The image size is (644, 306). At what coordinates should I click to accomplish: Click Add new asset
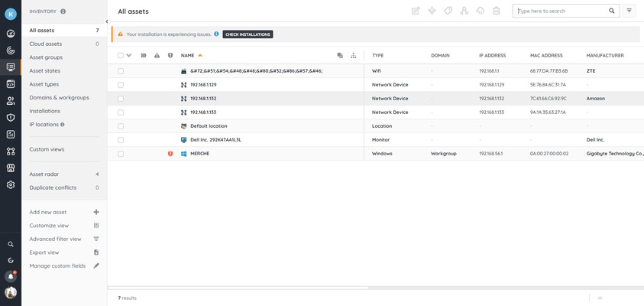pos(64,212)
